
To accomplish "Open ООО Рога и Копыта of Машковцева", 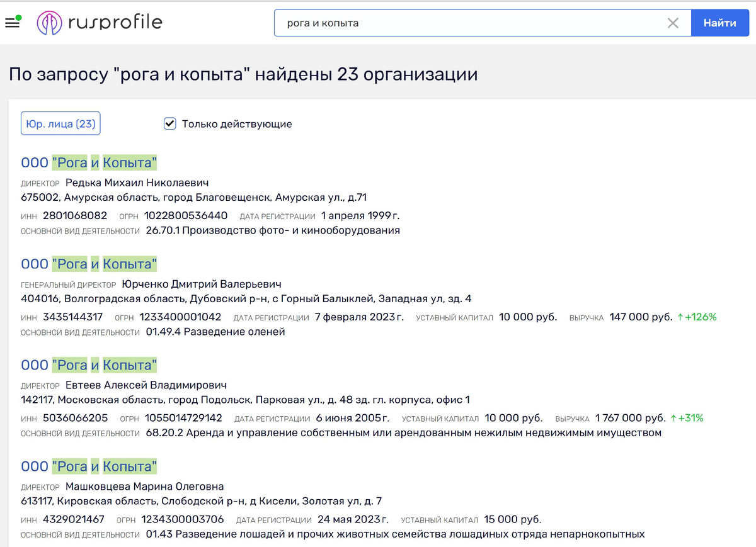I will [x=89, y=466].
